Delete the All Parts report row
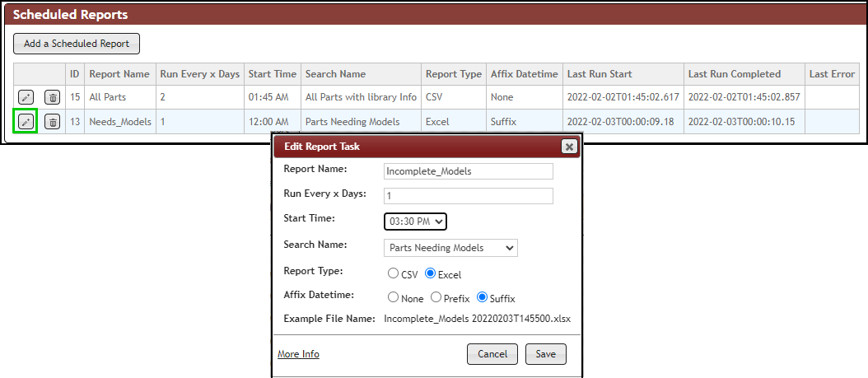Screen dimensions: 868x378 pyautogui.click(x=52, y=97)
